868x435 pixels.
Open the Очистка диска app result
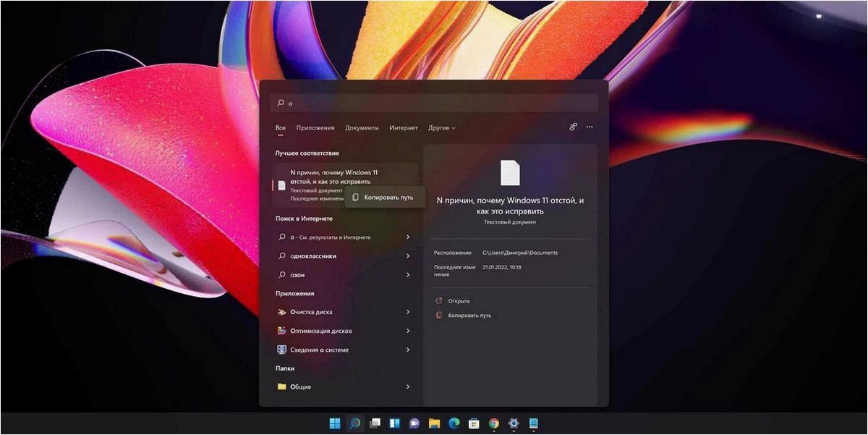(344, 312)
